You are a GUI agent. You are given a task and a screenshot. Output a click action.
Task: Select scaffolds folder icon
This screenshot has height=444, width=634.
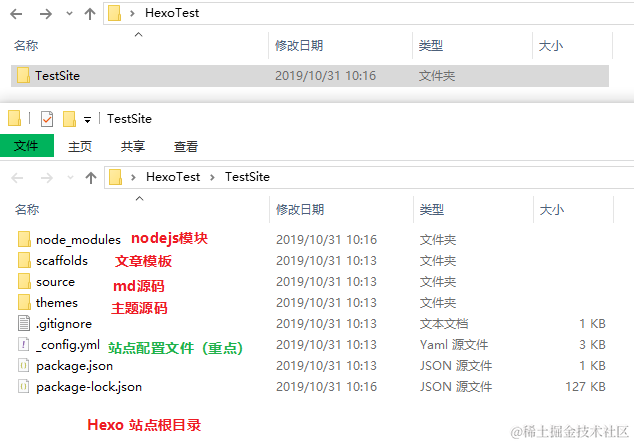(24, 260)
